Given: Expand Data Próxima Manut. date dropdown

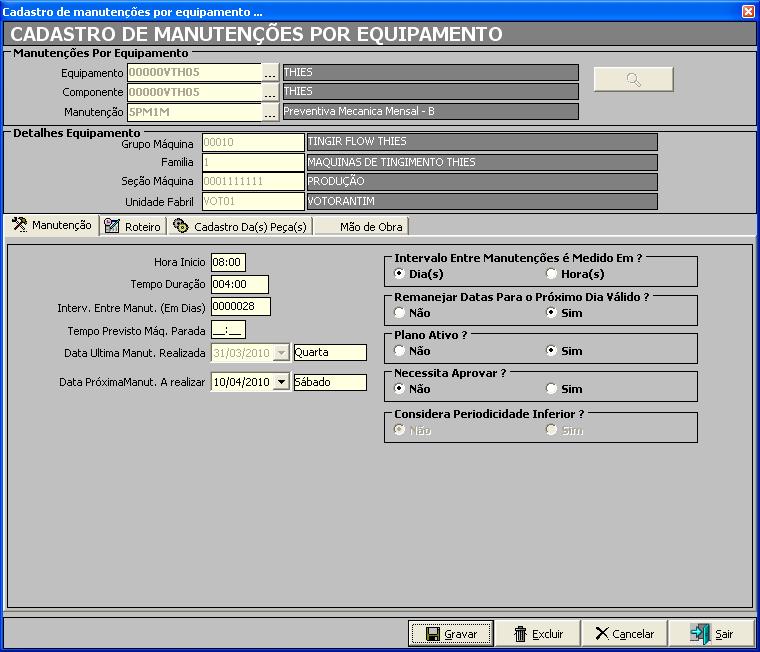Looking at the screenshot, I should (281, 382).
